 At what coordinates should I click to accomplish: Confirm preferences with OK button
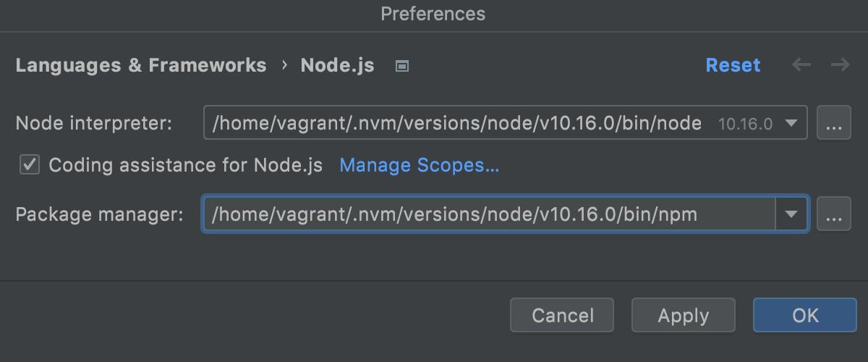click(x=804, y=316)
